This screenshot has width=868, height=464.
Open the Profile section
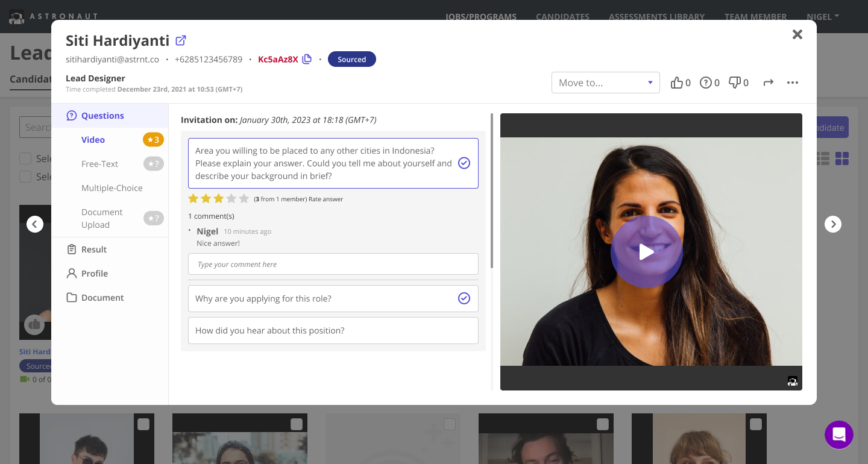[x=95, y=274]
